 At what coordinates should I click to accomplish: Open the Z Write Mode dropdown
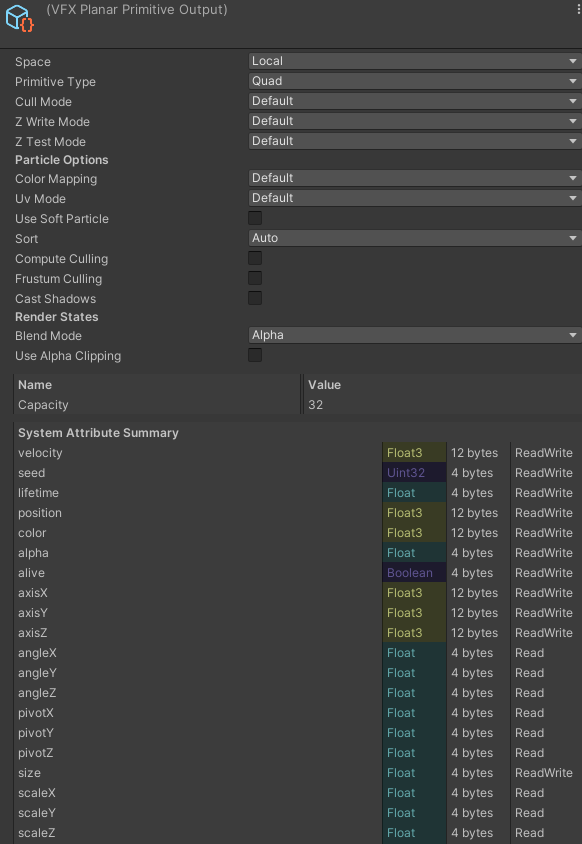pyautogui.click(x=412, y=121)
